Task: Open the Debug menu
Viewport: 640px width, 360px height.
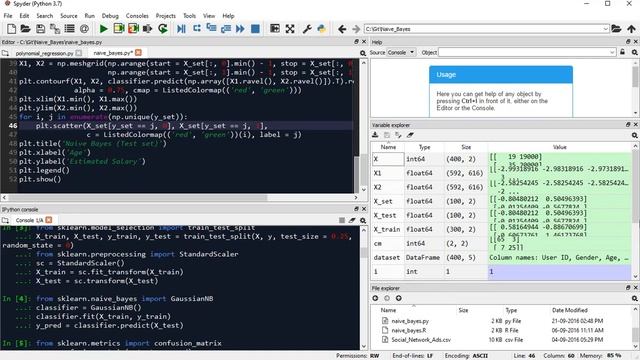Action: [110, 16]
